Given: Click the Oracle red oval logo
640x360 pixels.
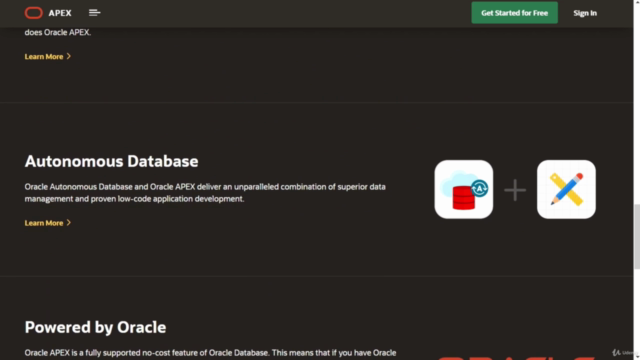Looking at the screenshot, I should point(33,13).
